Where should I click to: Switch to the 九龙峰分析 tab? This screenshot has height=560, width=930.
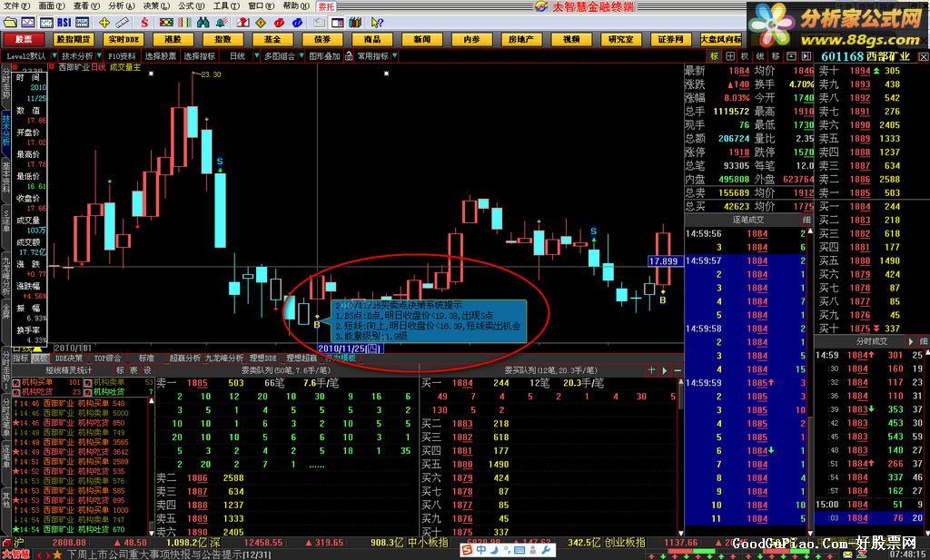[x=224, y=359]
